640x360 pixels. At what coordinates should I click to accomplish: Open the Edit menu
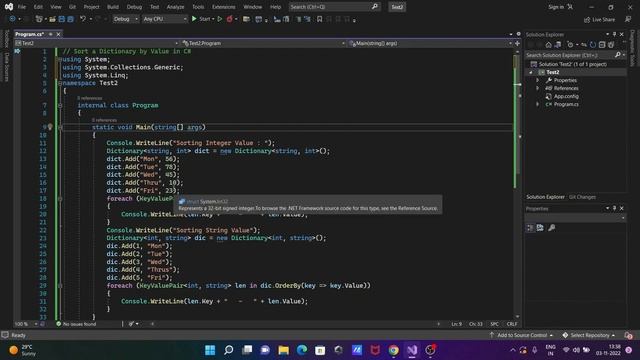pyautogui.click(x=38, y=7)
